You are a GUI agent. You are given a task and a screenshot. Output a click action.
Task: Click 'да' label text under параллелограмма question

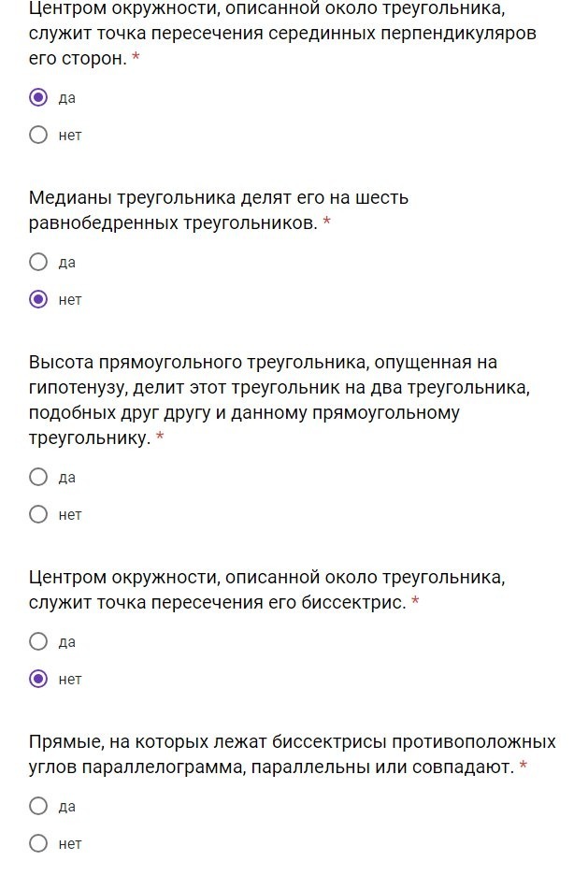(67, 807)
